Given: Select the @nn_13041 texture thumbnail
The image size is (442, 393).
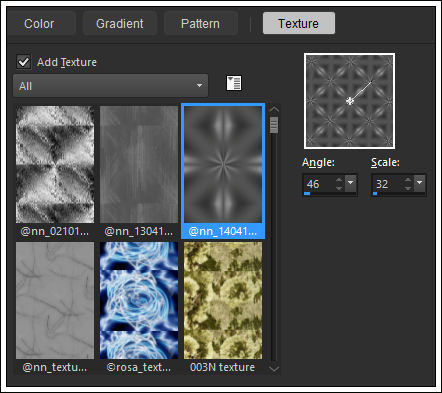Looking at the screenshot, I should point(139,164).
